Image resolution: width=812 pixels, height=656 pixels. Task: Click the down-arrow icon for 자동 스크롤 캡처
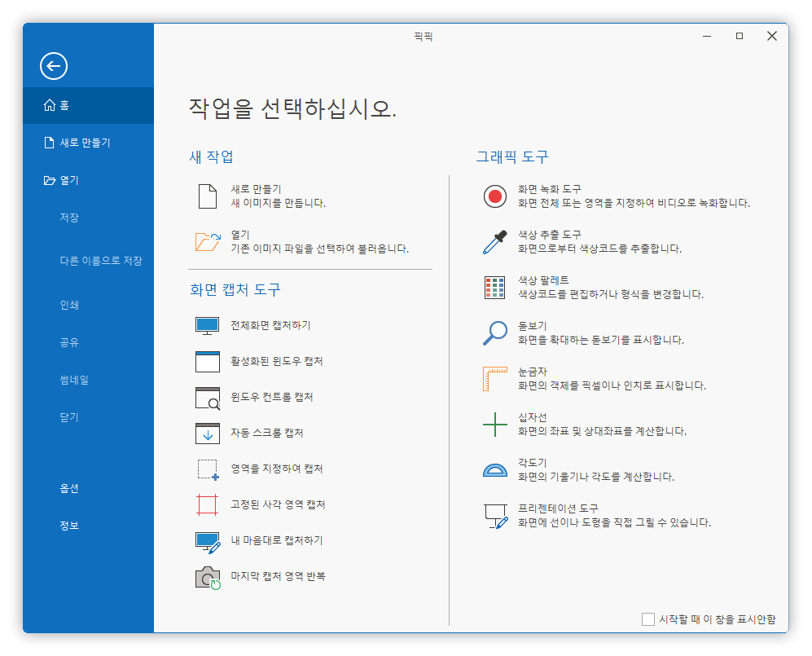(x=207, y=434)
